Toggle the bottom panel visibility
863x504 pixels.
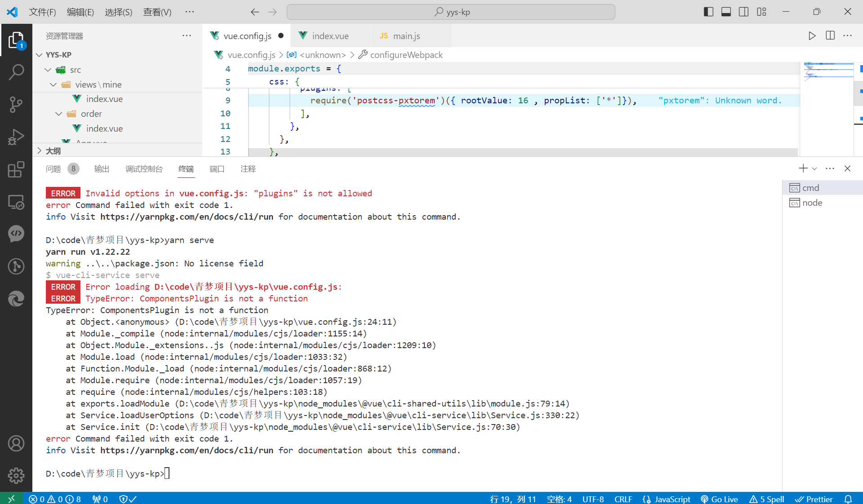726,12
